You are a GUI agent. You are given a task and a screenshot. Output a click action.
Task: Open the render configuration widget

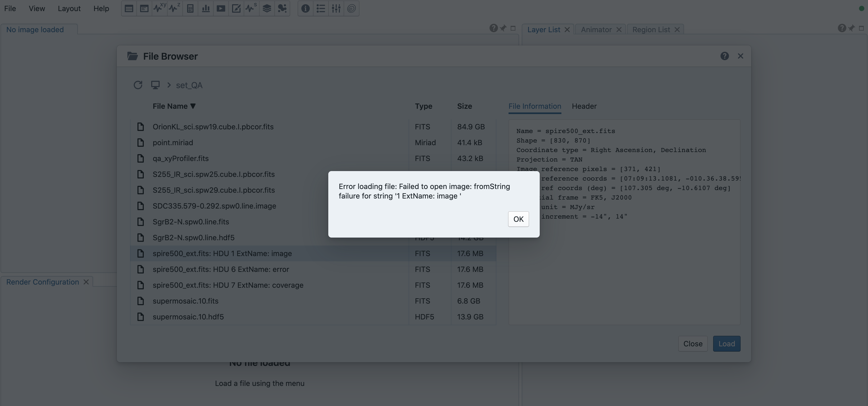pyautogui.click(x=236, y=8)
